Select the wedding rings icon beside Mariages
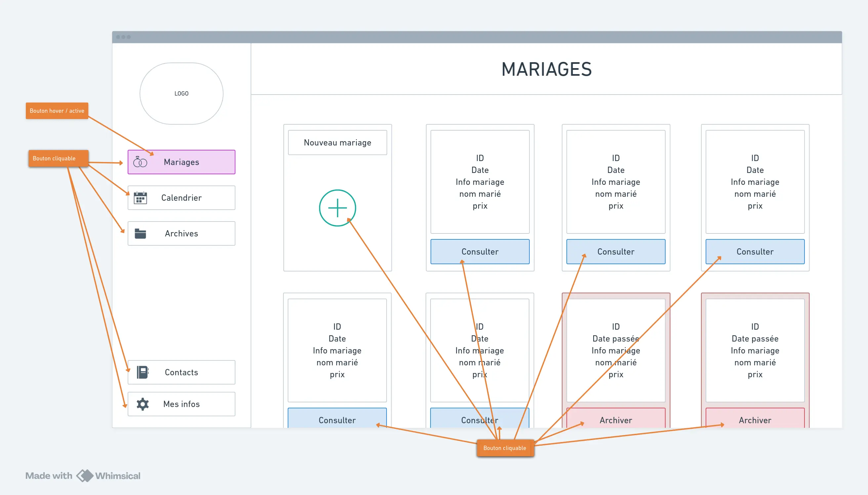Viewport: 868px width, 495px height. pyautogui.click(x=141, y=162)
